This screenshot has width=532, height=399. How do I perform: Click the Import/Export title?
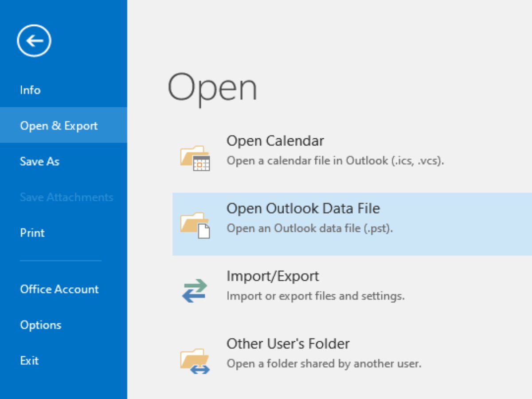[x=273, y=276]
